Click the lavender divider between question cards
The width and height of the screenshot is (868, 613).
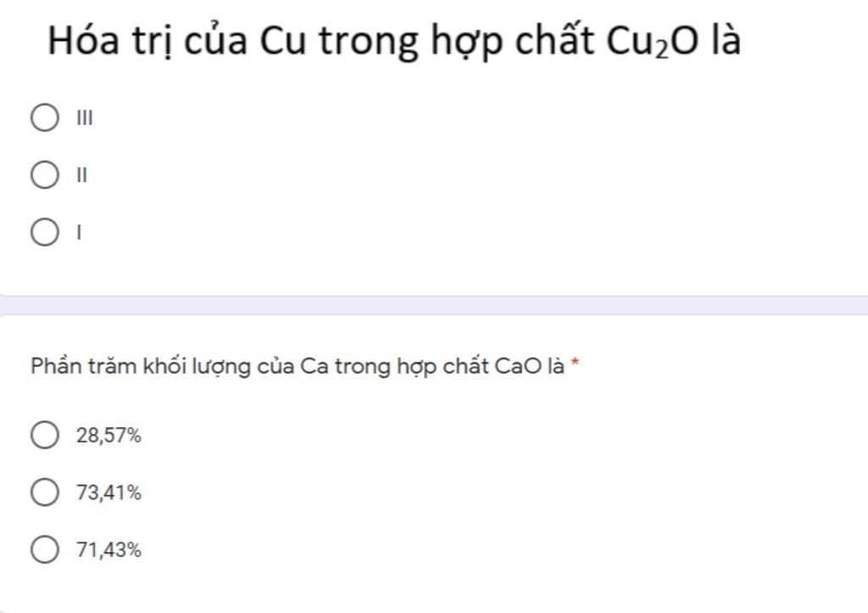pos(434,305)
